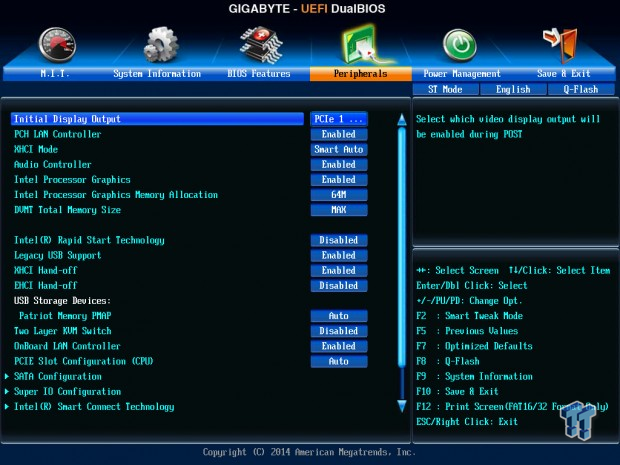The width and height of the screenshot is (620, 465).
Task: Click the Save & Exit door icon
Action: click(561, 45)
